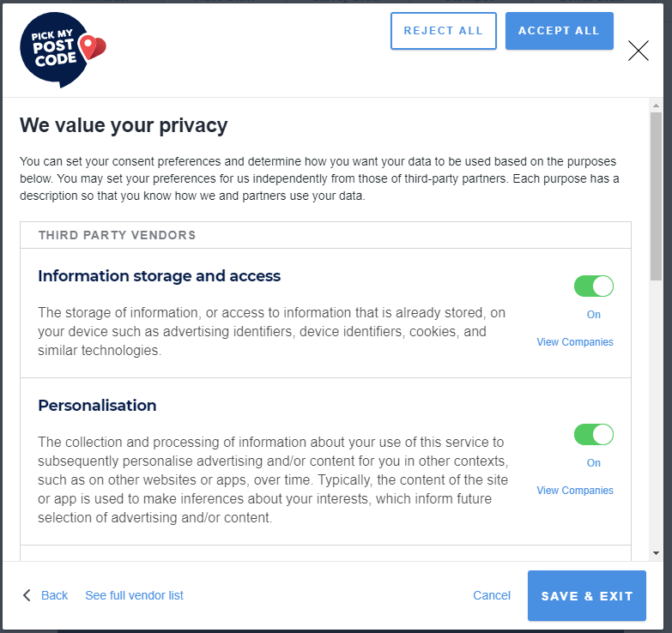Viewport: 672px width, 633px height.
Task: Go Back using the Back link
Action: pyautogui.click(x=54, y=595)
